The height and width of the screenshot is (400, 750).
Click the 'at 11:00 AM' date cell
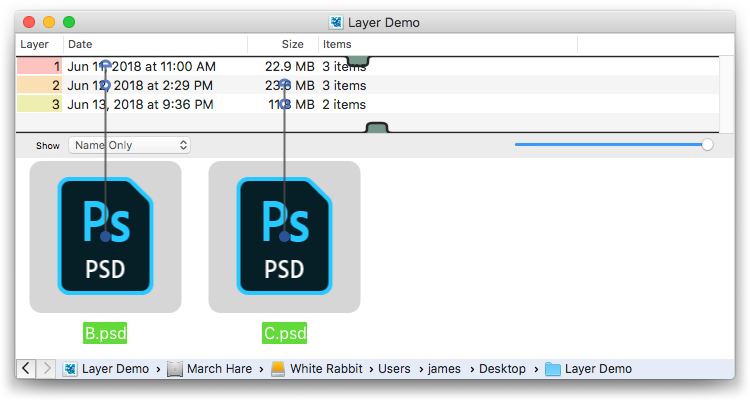(x=142, y=66)
